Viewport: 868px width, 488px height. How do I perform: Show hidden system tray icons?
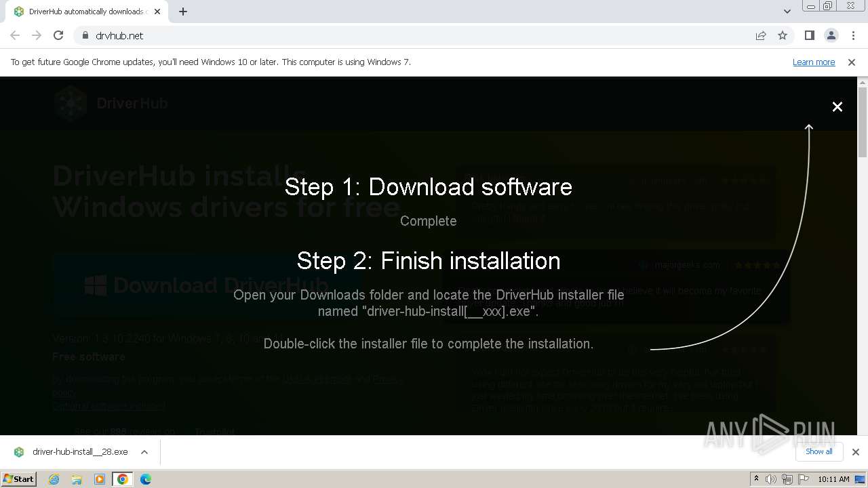click(x=757, y=479)
